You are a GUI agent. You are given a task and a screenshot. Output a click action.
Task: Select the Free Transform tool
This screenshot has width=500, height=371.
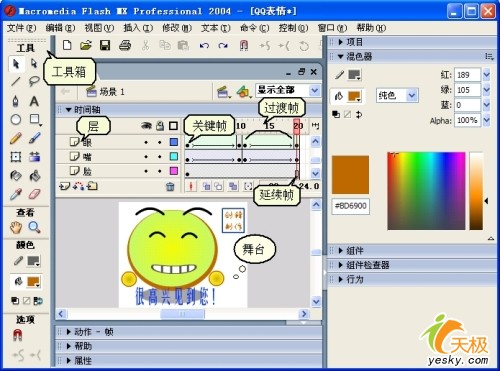(x=16, y=156)
